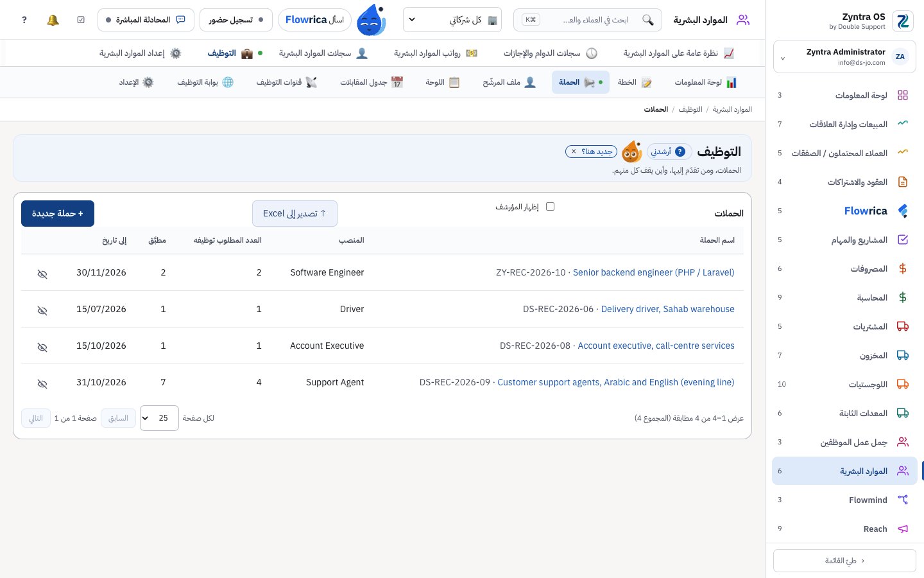Click the أرشدني guide button

coord(669,152)
